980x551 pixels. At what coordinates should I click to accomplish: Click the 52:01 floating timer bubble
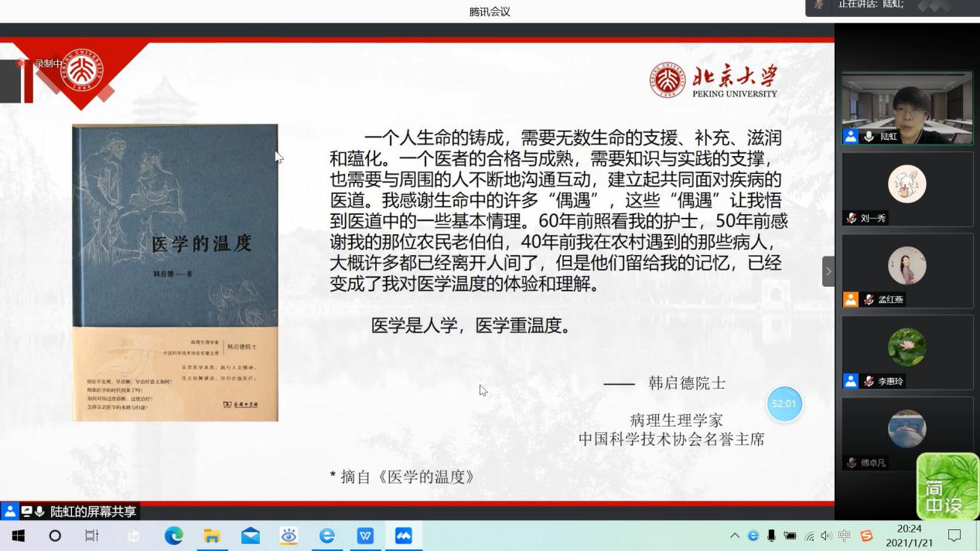[x=784, y=403]
